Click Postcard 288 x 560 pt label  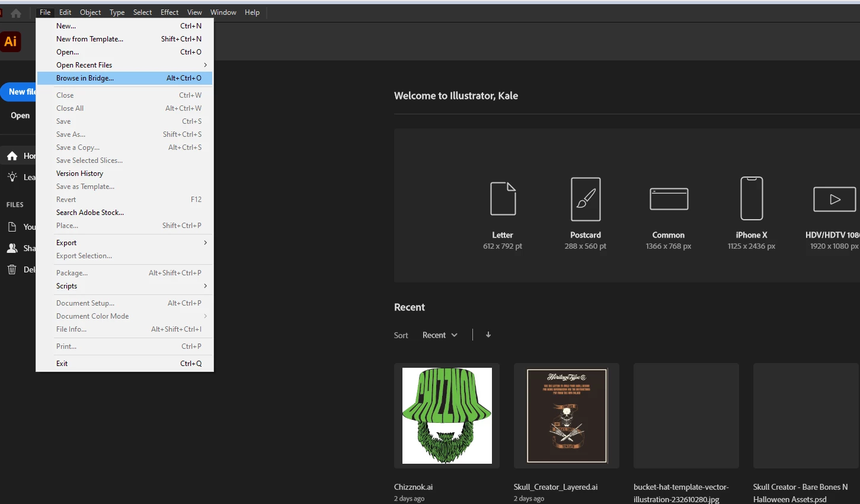pyautogui.click(x=586, y=240)
